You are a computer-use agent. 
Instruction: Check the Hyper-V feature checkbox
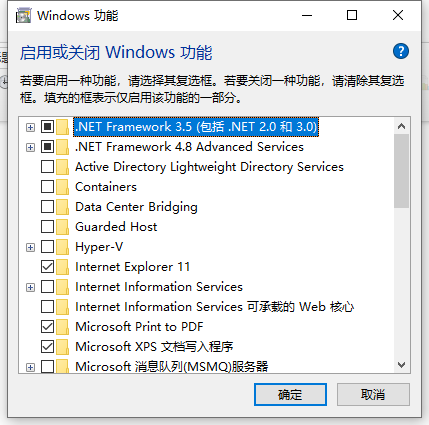point(47,247)
